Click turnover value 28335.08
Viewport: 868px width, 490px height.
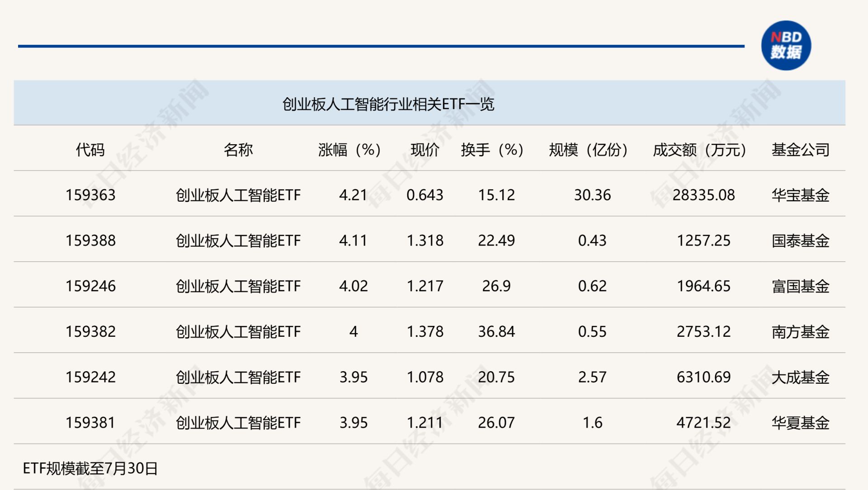pyautogui.click(x=703, y=195)
